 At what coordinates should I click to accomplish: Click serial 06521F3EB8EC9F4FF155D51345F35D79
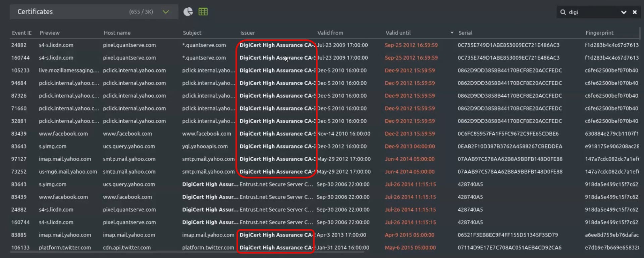(508, 235)
